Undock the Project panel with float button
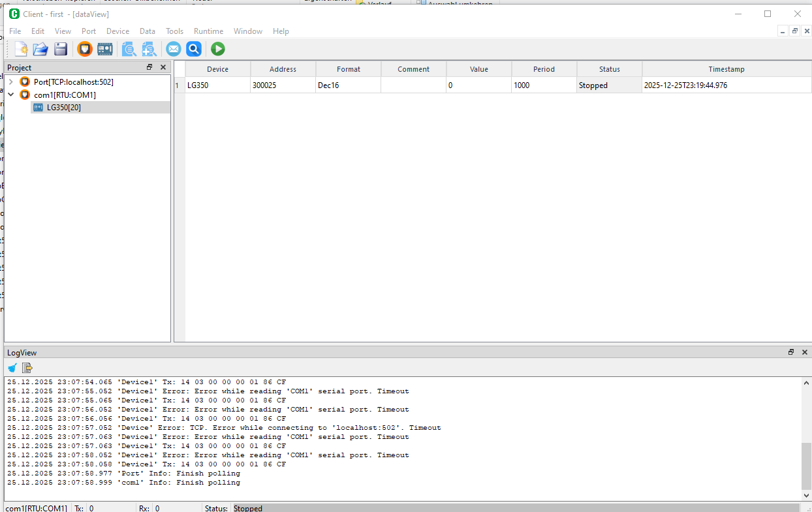Image resolution: width=812 pixels, height=512 pixels. pos(149,67)
